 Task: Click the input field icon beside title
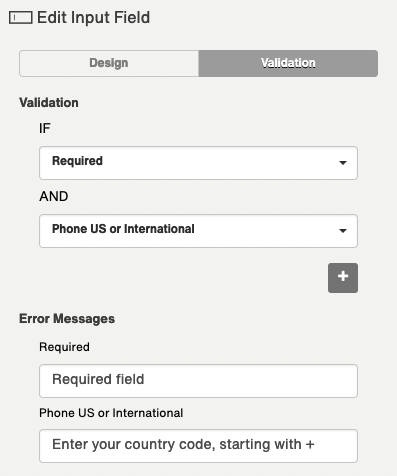(x=21, y=18)
